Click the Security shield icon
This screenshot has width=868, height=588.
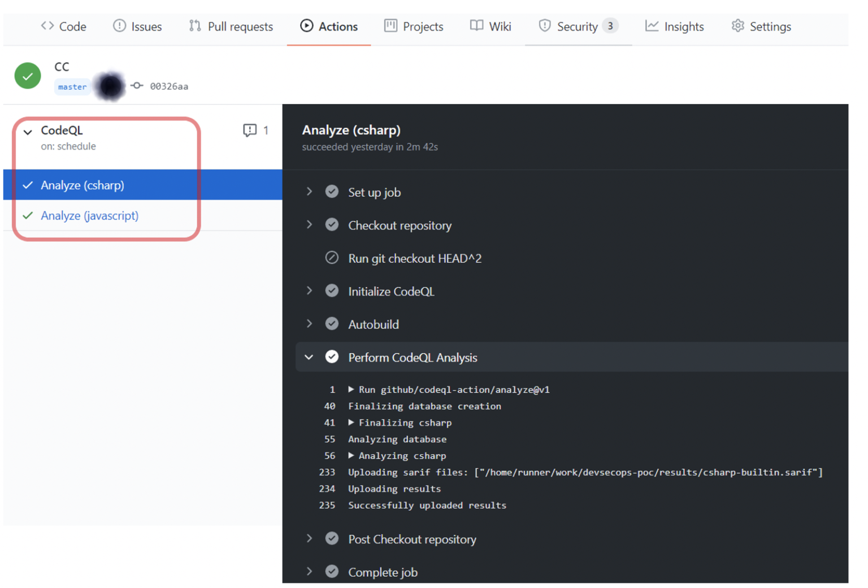pyautogui.click(x=544, y=26)
